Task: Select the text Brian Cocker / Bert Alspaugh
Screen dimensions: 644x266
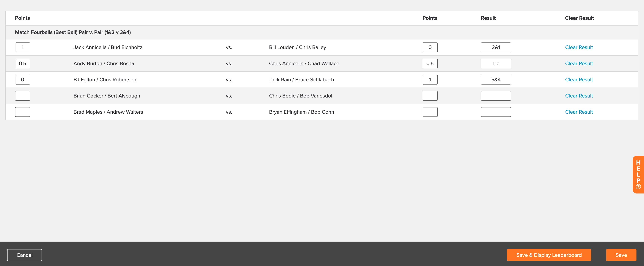Action: (x=107, y=96)
